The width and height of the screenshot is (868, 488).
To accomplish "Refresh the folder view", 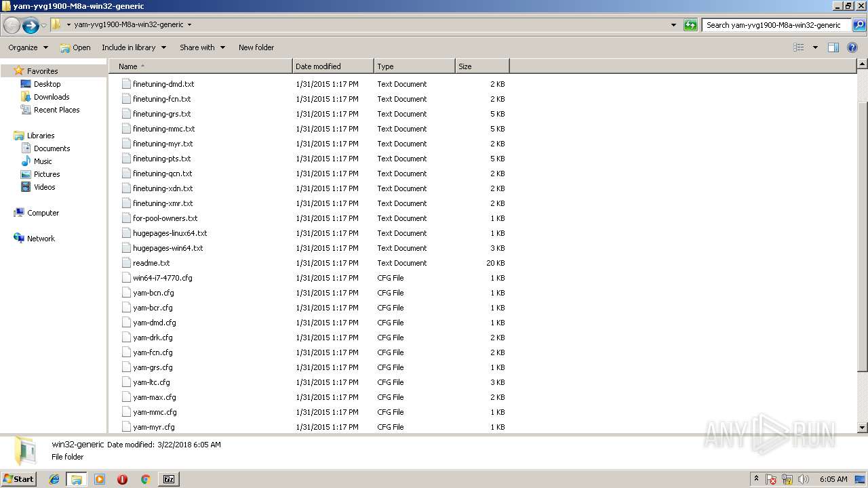I will click(690, 25).
